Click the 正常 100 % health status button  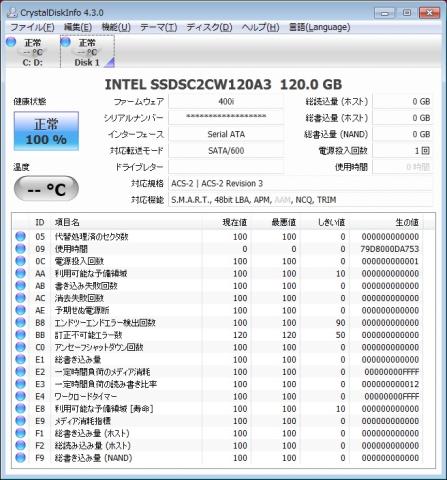tap(46, 131)
